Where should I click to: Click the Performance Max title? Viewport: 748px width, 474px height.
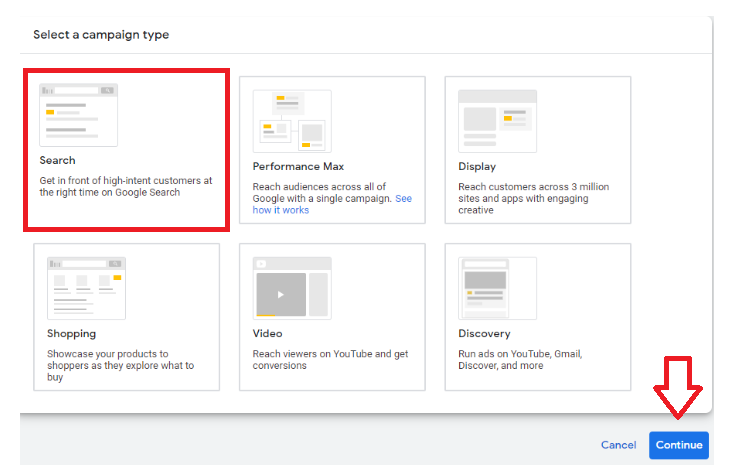tap(298, 166)
